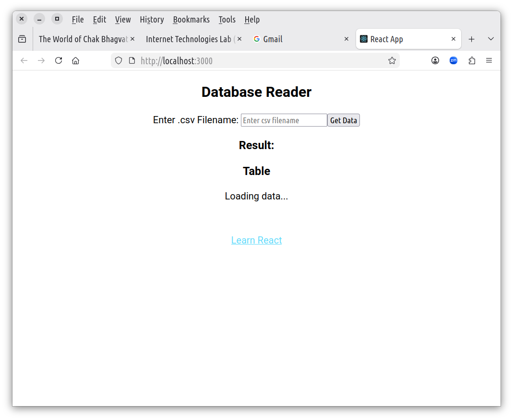
Task: Go to the Firefox home icon
Action: coord(75,60)
